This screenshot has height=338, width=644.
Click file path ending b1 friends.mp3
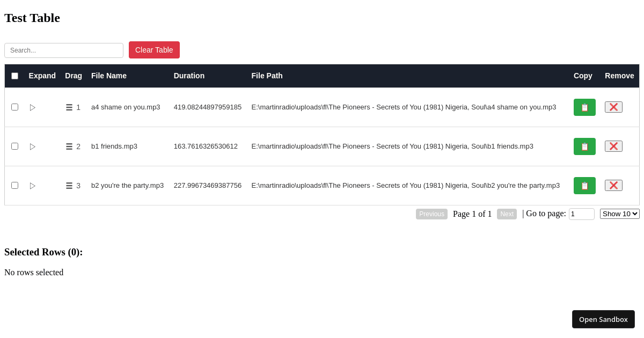[392, 146]
